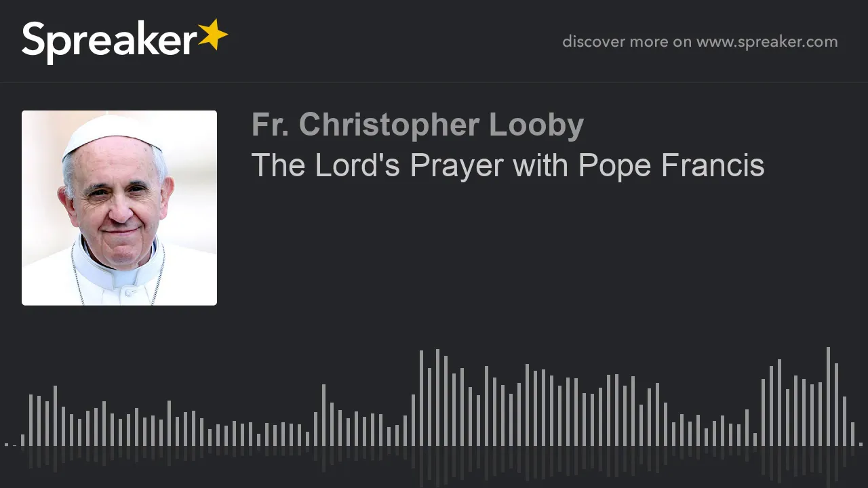Click the words discover more on
The height and width of the screenshot is (488, 868).
pyautogui.click(x=627, y=42)
